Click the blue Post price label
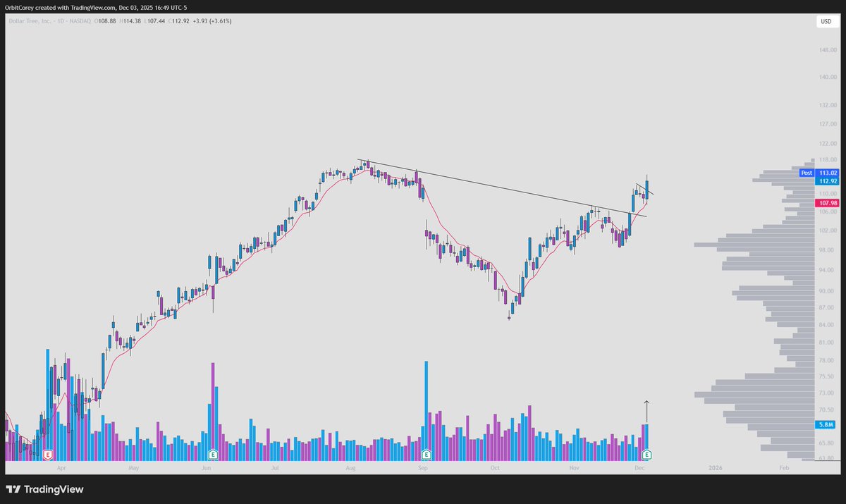This screenshot has height=504, width=846. pyautogui.click(x=807, y=173)
